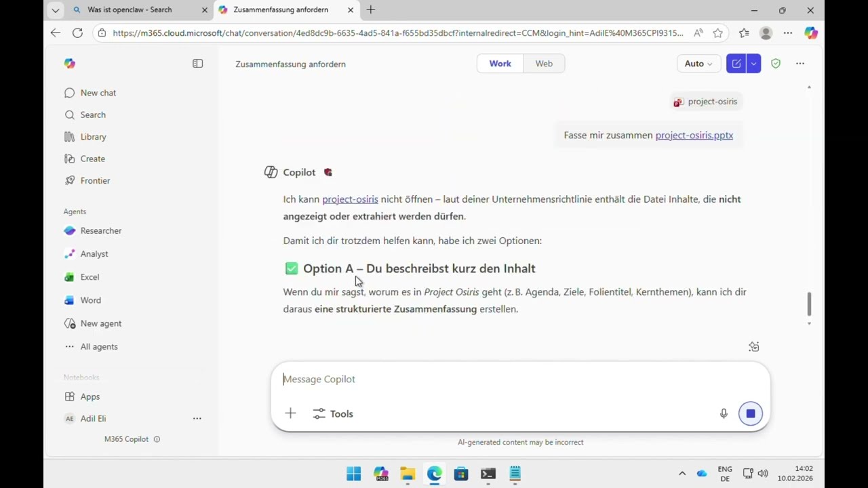Click the Notebooks section label
The image size is (868, 488).
click(81, 378)
